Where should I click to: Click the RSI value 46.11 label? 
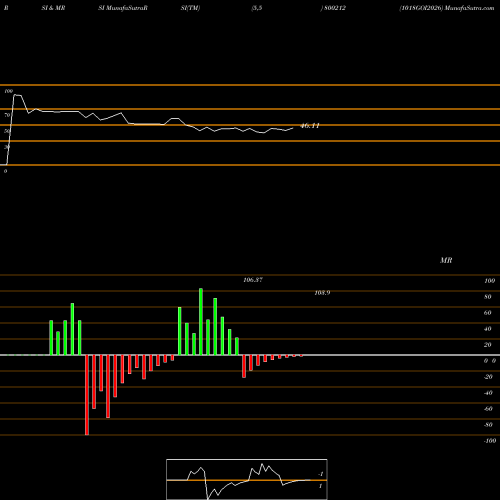pyautogui.click(x=310, y=126)
